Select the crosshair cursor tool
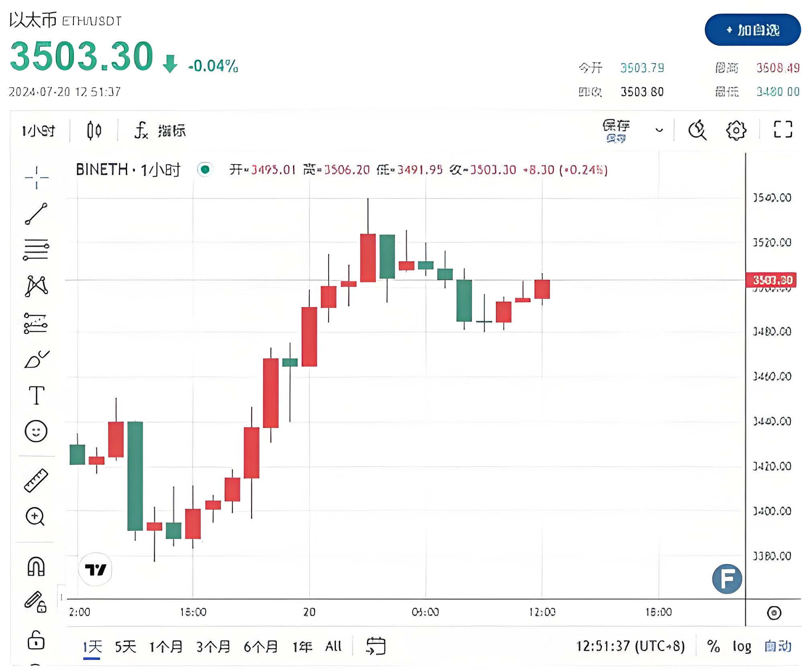This screenshot has height=672, width=802. (x=36, y=177)
